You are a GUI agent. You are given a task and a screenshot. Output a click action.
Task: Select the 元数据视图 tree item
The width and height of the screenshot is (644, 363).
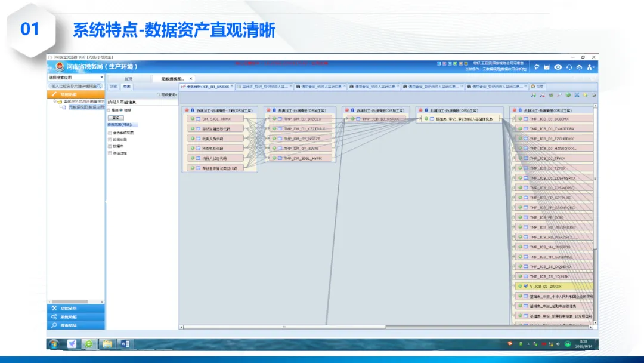point(86,107)
